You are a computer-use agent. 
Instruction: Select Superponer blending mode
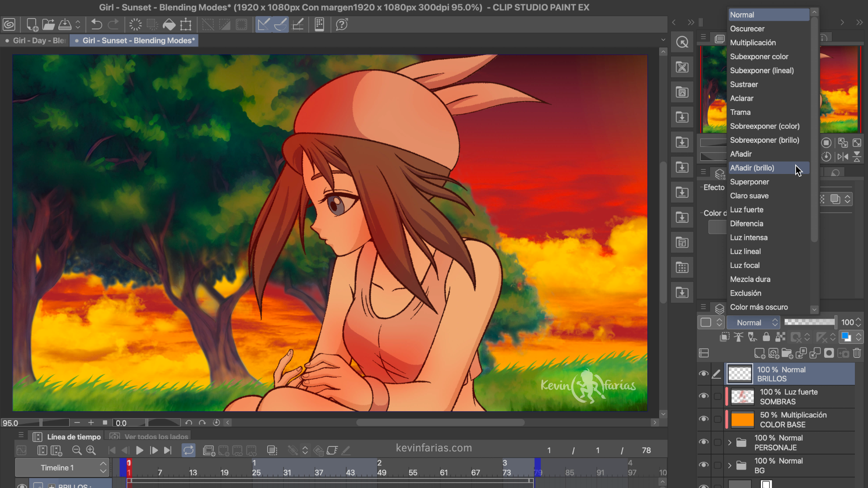769,182
